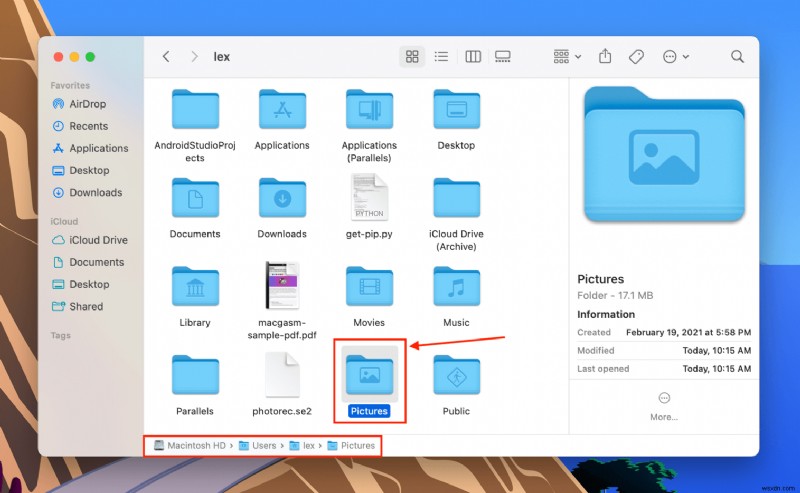Open the Tags editor icon

[x=636, y=57]
